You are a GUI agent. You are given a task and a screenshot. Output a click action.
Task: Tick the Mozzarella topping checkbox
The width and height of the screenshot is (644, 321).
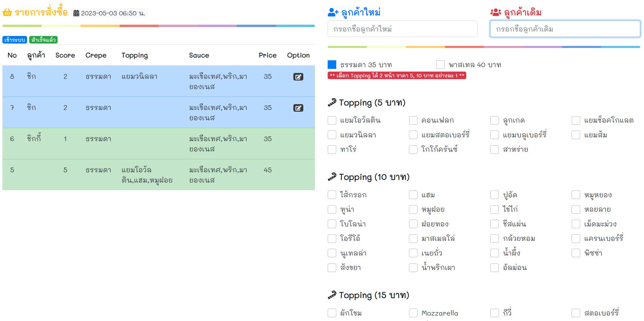413,313
